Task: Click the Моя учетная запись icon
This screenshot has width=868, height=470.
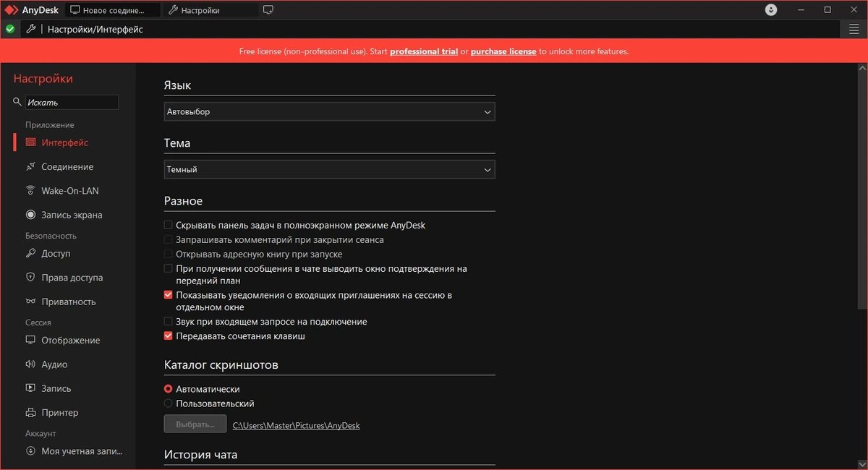Action: (x=30, y=451)
